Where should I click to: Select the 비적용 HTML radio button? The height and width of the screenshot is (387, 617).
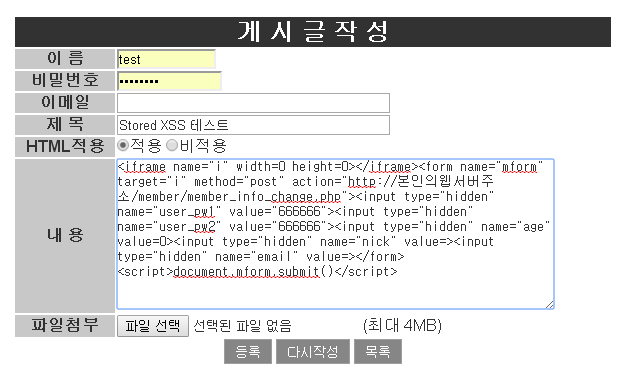click(x=172, y=146)
